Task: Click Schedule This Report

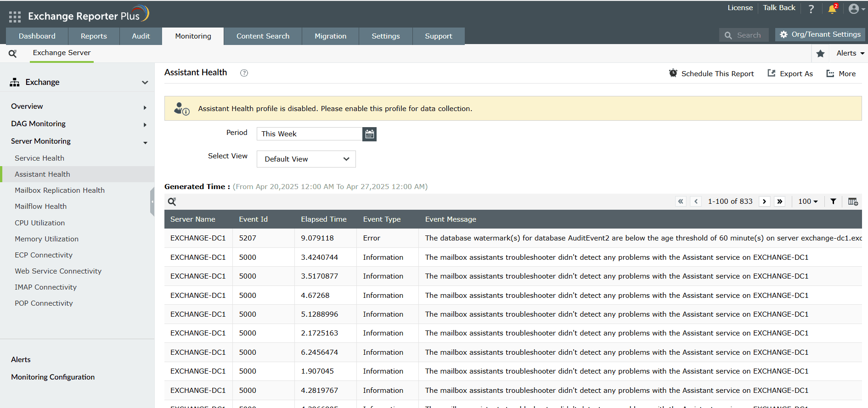Action: tap(711, 73)
